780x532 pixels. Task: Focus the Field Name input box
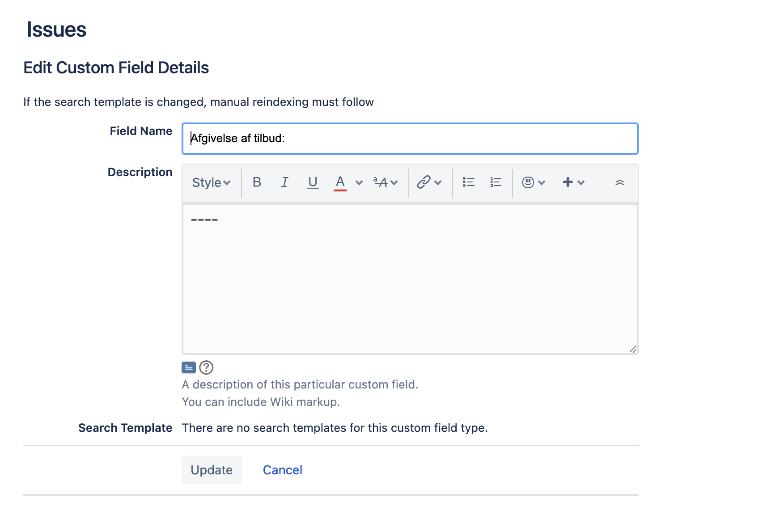click(x=410, y=139)
